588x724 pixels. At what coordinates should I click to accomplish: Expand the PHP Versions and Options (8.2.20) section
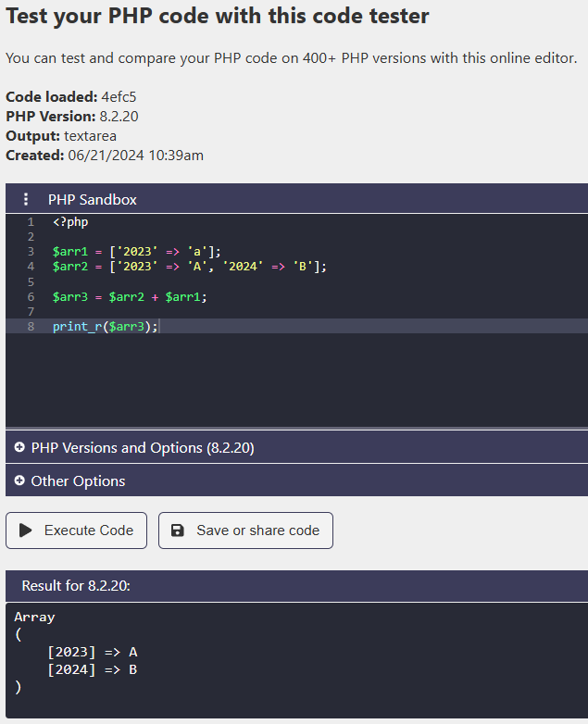point(143,447)
